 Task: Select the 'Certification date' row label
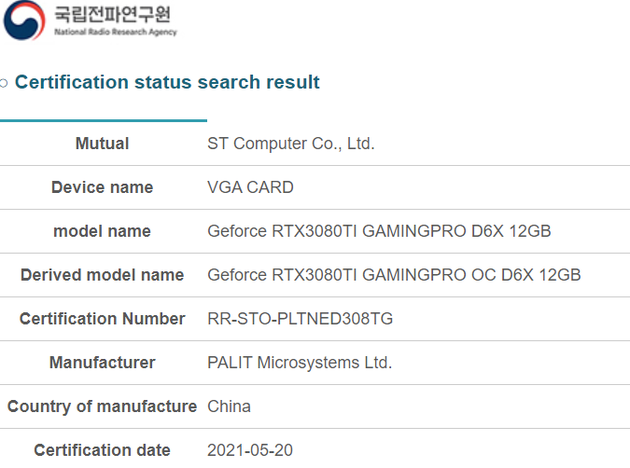point(102,451)
